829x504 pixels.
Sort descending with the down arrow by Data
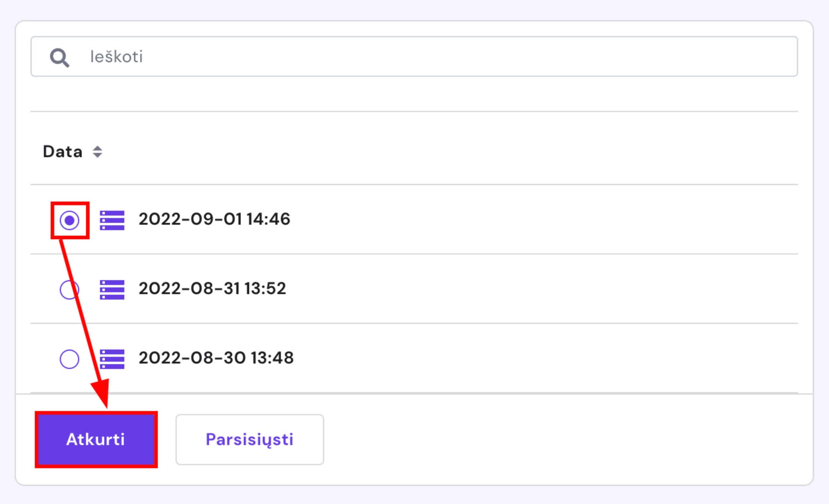97,155
